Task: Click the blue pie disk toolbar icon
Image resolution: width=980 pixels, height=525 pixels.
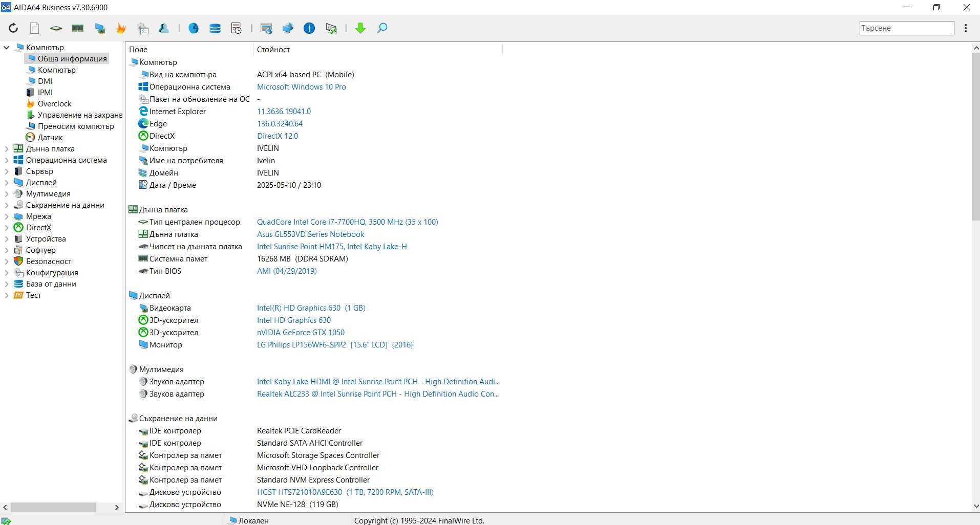Action: (x=194, y=28)
